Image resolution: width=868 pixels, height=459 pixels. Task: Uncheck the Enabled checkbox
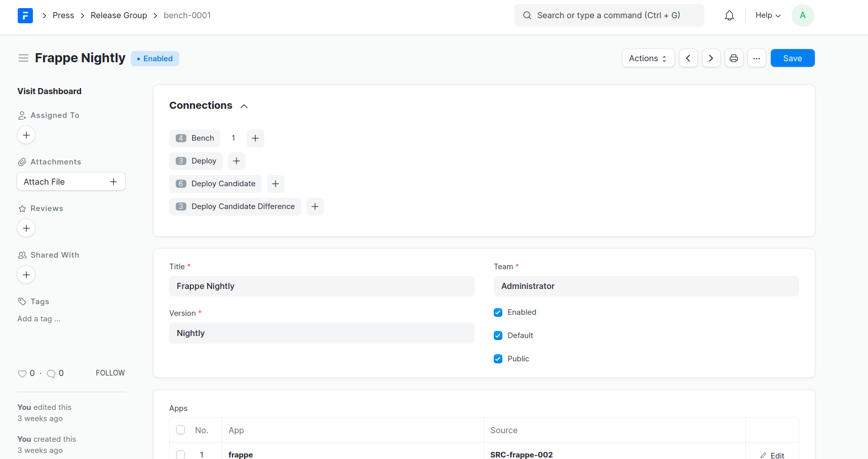pyautogui.click(x=498, y=312)
